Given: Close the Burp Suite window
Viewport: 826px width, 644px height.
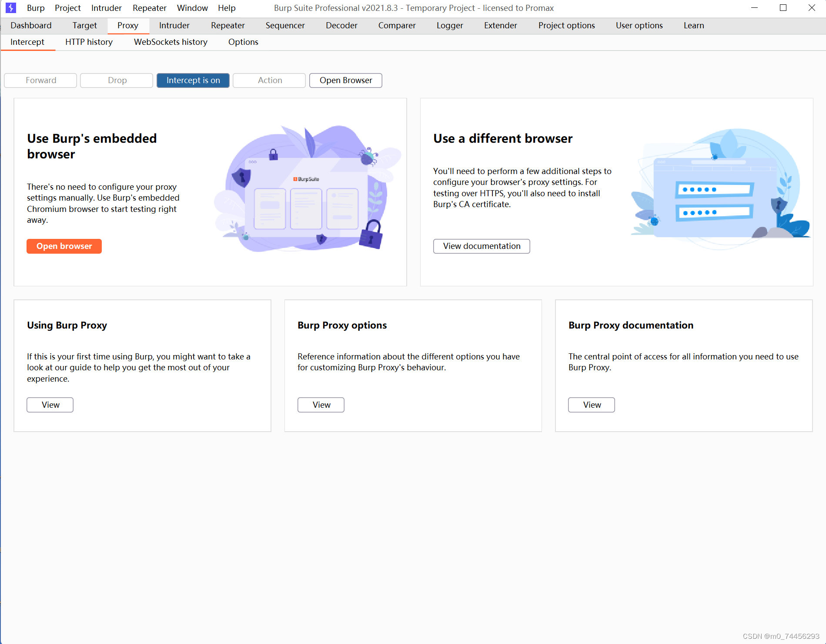Looking at the screenshot, I should point(812,8).
